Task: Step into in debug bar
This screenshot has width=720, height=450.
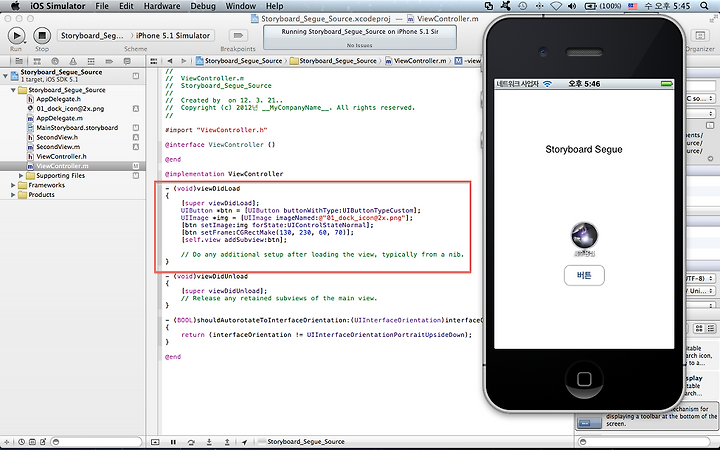Action: 209,442
